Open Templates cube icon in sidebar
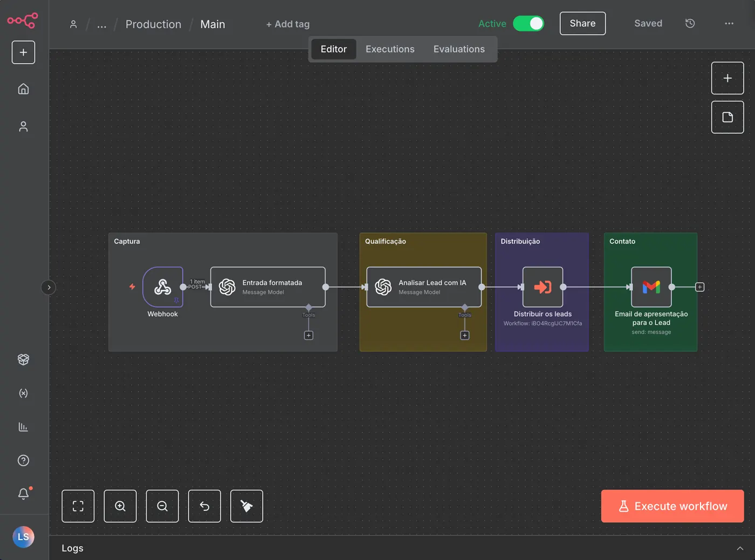755x560 pixels. pos(23,359)
